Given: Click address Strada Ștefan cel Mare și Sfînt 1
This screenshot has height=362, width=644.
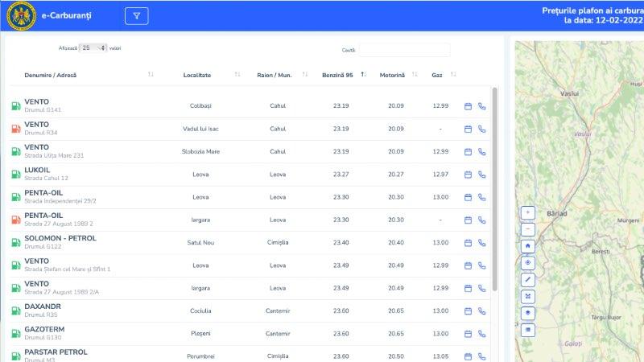Looking at the screenshot, I should [x=68, y=269].
